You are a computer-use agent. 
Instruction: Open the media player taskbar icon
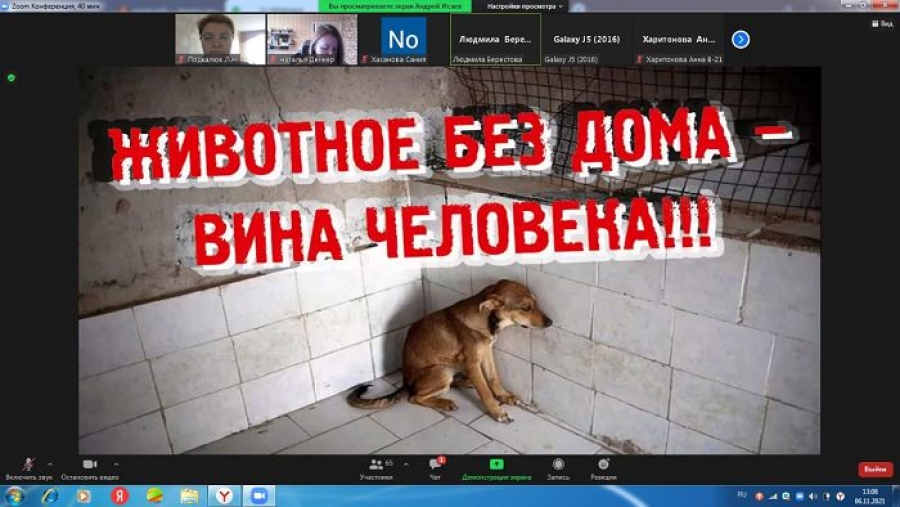click(x=84, y=496)
